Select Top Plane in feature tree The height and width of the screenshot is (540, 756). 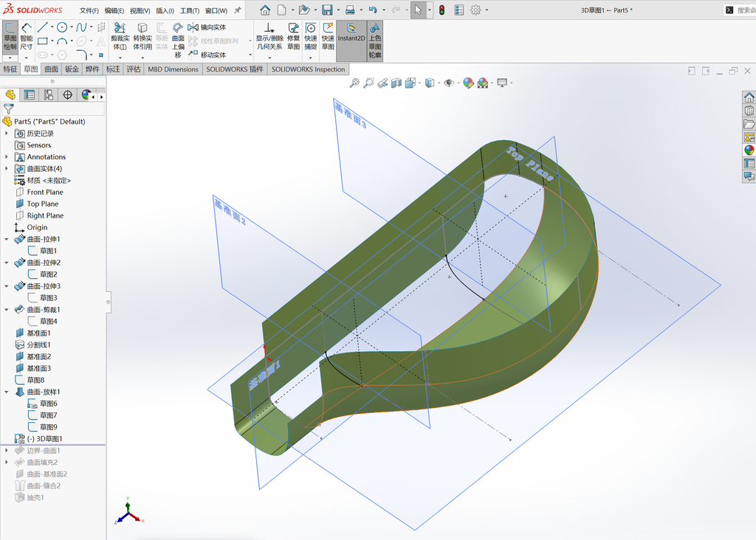pos(42,204)
